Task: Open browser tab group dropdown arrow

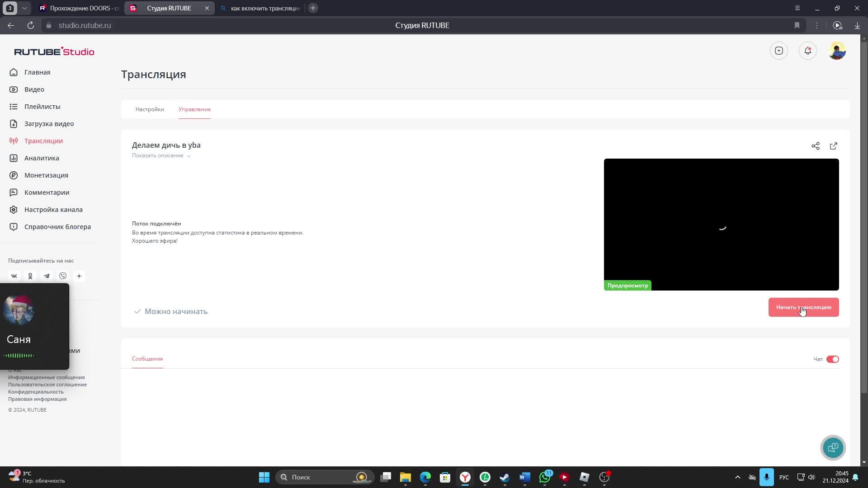Action: (x=25, y=8)
